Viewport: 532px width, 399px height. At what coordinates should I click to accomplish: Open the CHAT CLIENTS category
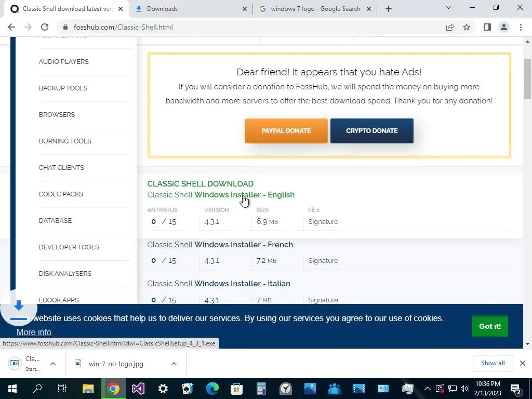coord(61,168)
